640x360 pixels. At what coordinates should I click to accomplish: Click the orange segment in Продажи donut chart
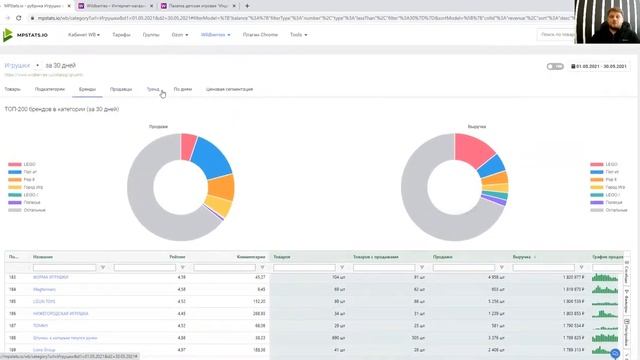pos(221,187)
